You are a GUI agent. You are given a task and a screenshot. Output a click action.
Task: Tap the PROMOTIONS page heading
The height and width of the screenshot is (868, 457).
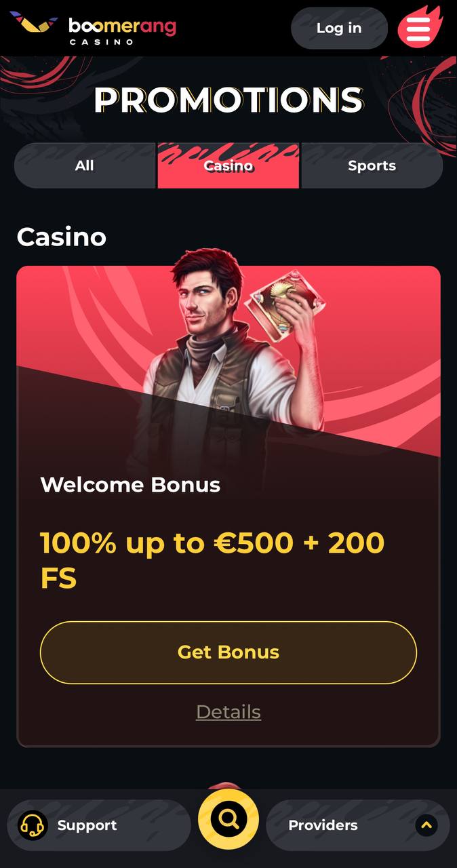(x=228, y=100)
